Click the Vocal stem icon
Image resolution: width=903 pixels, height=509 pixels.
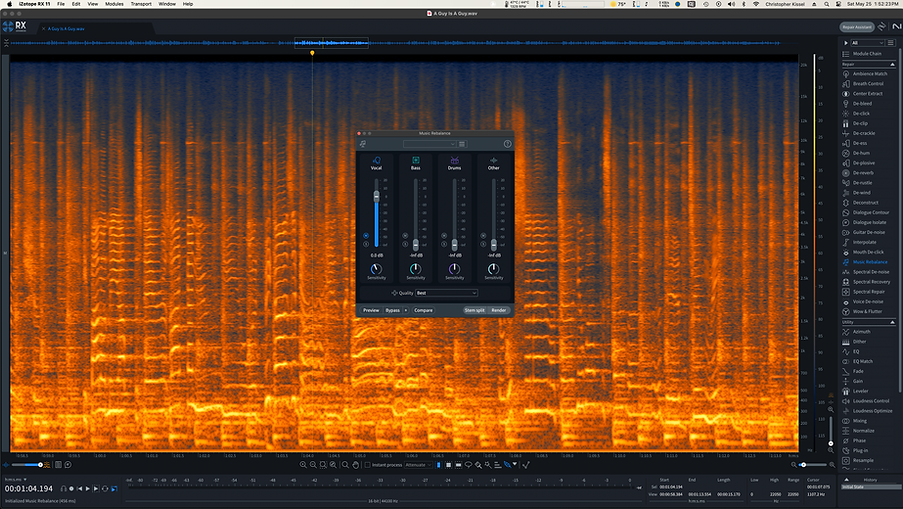click(x=377, y=160)
